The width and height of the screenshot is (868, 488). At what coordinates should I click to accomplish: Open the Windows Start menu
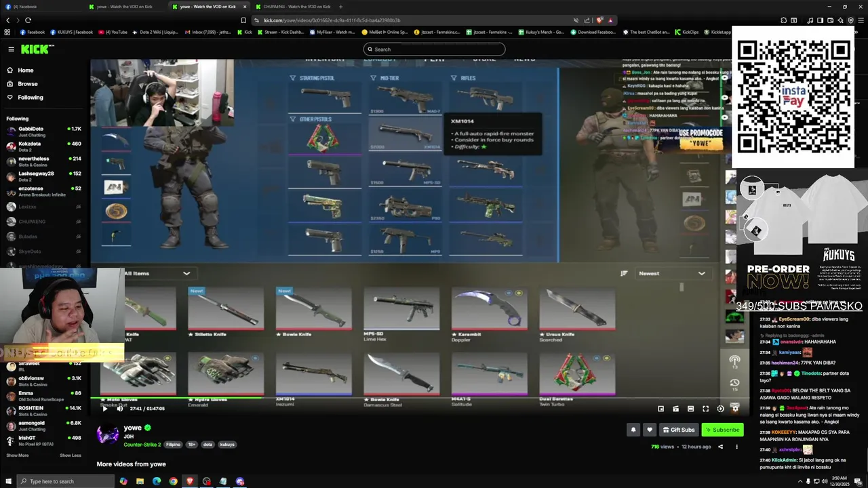pyautogui.click(x=7, y=481)
